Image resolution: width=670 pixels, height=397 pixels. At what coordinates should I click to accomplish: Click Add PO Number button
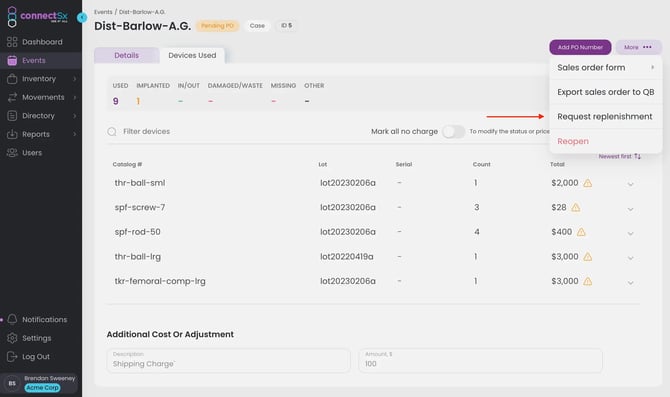[x=580, y=47]
